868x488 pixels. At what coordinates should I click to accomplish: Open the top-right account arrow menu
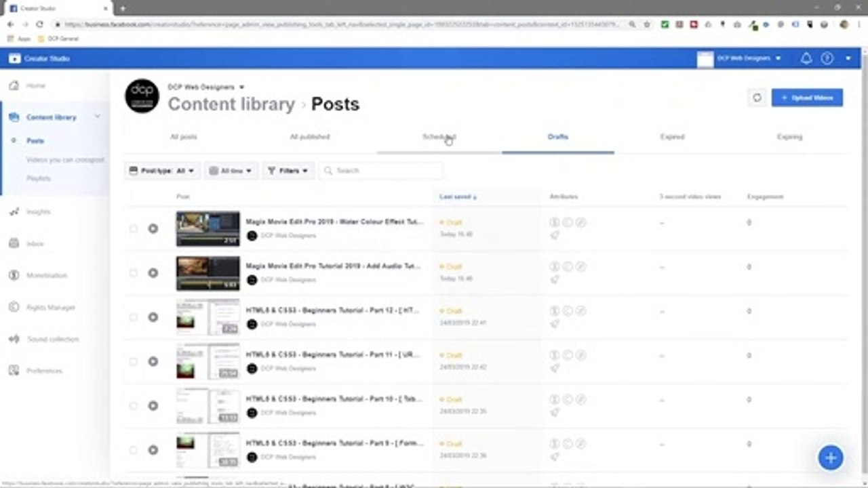pyautogui.click(x=848, y=58)
